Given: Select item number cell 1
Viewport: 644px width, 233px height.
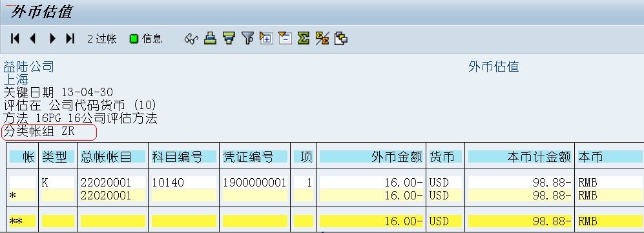Looking at the screenshot, I should tap(304, 183).
